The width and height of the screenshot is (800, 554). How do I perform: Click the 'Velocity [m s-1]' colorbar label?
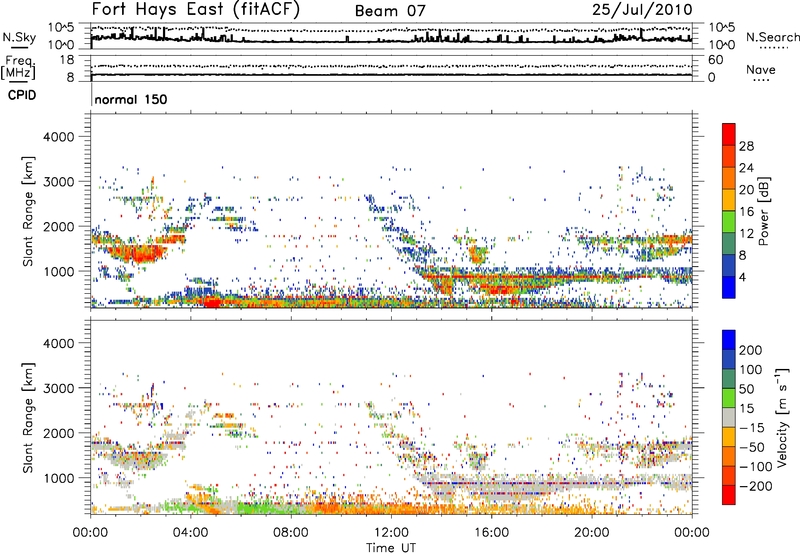(782, 417)
